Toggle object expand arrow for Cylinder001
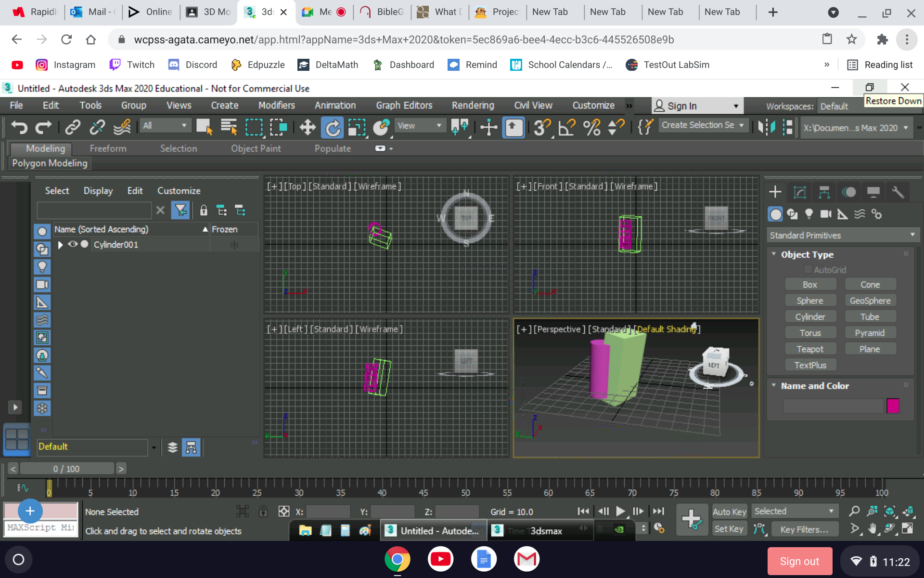 tap(61, 244)
